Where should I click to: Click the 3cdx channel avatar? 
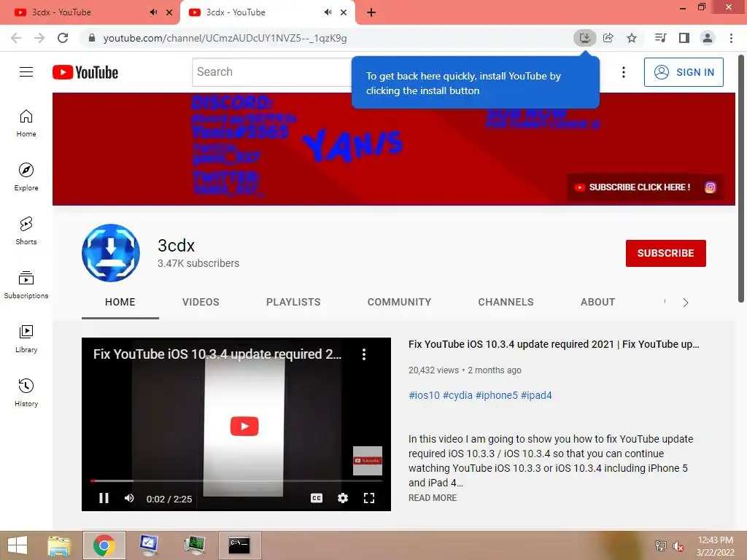point(111,253)
